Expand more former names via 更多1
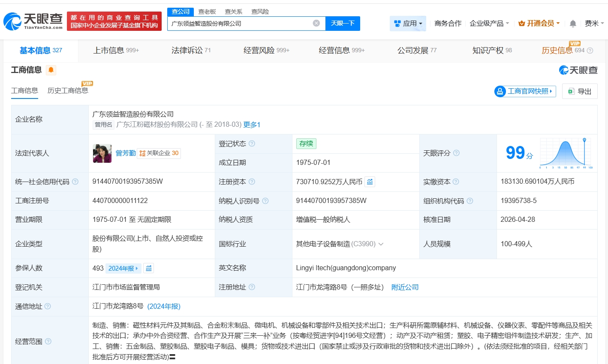The height and width of the screenshot is (364, 608). coord(252,125)
